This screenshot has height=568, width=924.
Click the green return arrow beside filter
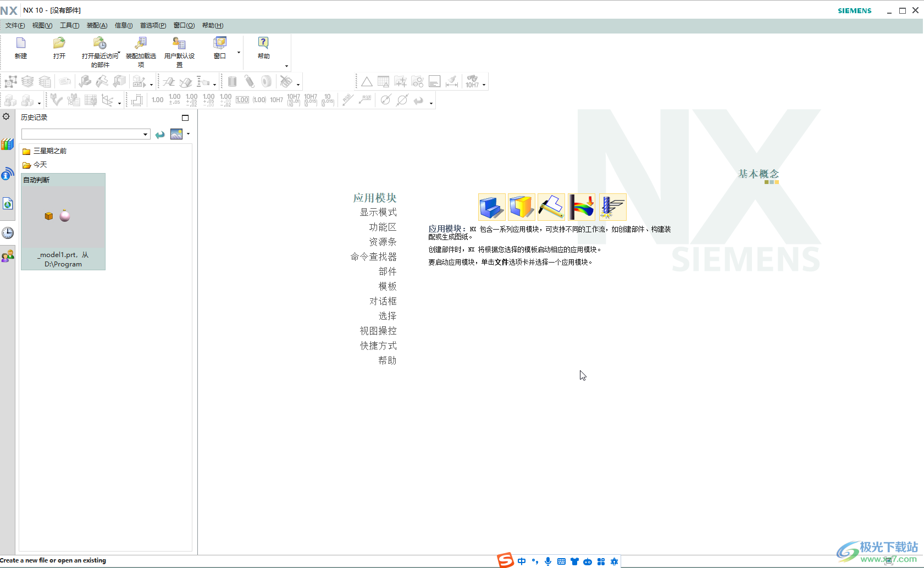click(160, 135)
